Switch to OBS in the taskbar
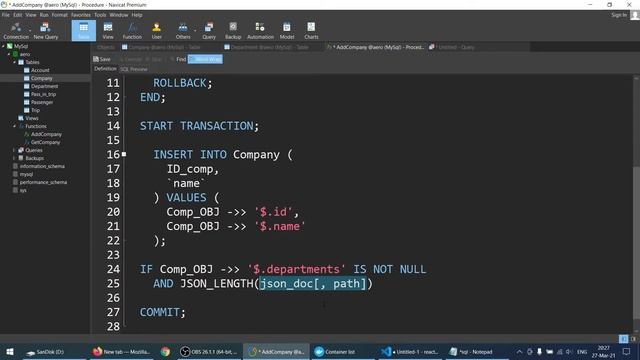 click(x=208, y=351)
